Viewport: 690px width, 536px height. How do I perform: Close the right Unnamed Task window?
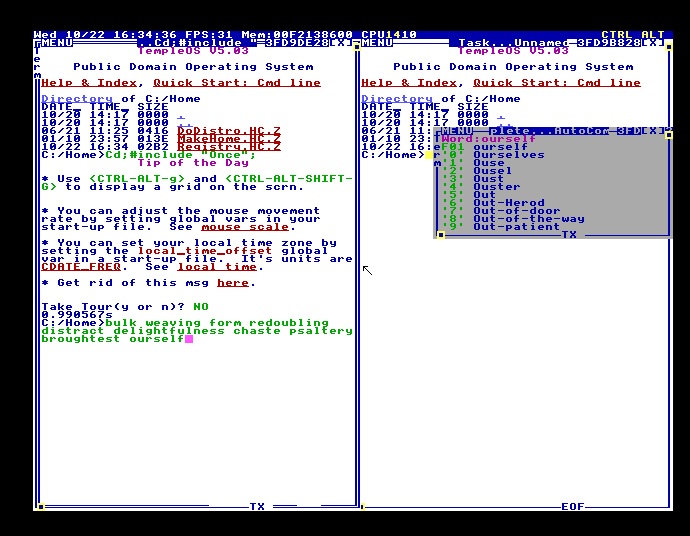click(x=653, y=43)
